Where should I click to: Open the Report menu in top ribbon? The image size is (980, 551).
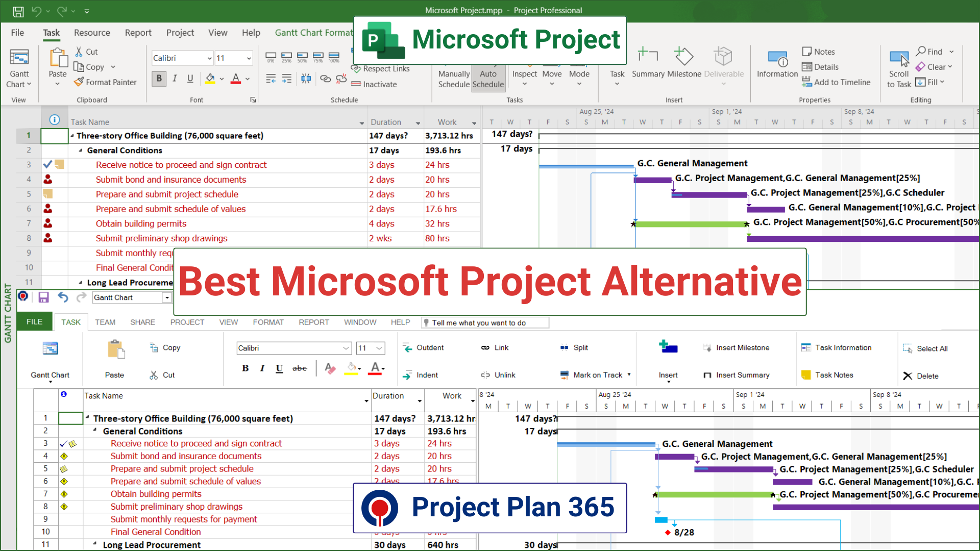point(137,32)
